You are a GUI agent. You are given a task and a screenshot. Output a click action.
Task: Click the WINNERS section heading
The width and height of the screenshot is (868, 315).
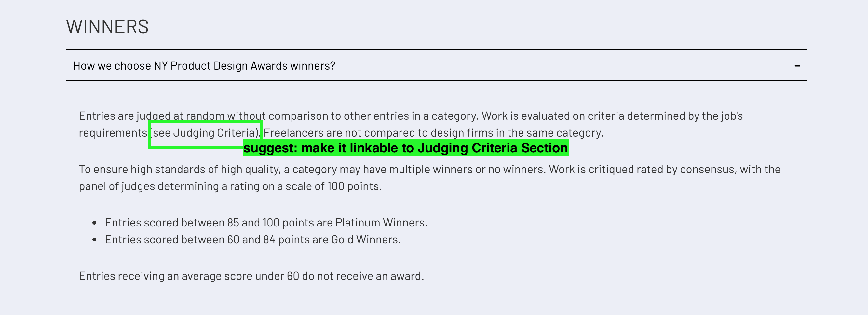(107, 26)
